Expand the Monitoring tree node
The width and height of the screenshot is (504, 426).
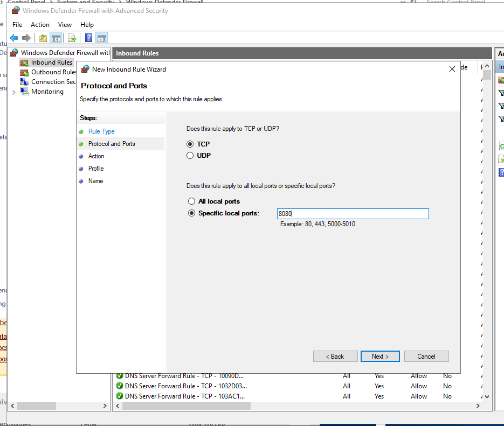coord(14,92)
